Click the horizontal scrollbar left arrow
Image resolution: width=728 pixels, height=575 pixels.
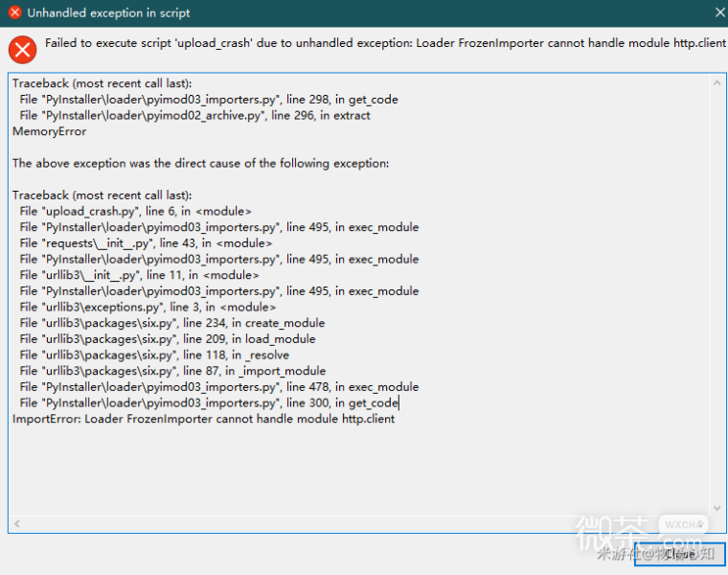[x=16, y=524]
